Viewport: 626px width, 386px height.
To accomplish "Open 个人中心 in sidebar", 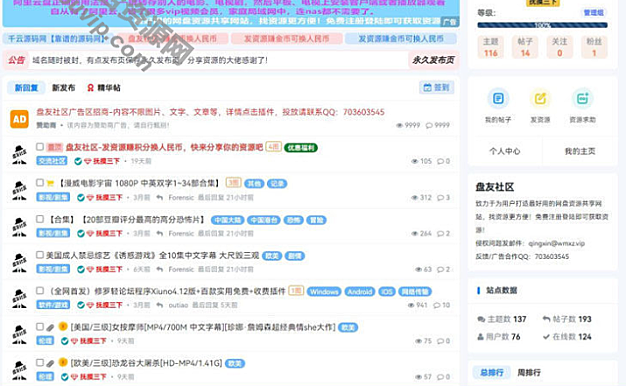I will coord(505,151).
